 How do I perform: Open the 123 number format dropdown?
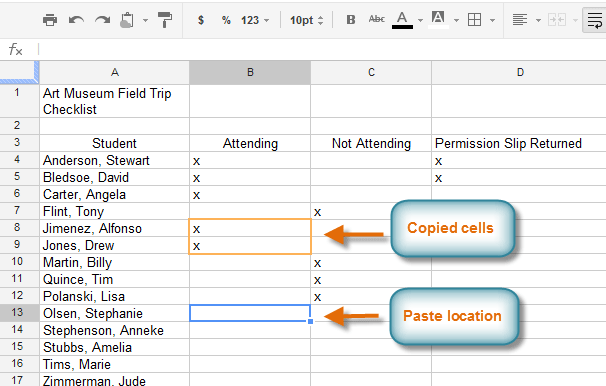(x=255, y=20)
